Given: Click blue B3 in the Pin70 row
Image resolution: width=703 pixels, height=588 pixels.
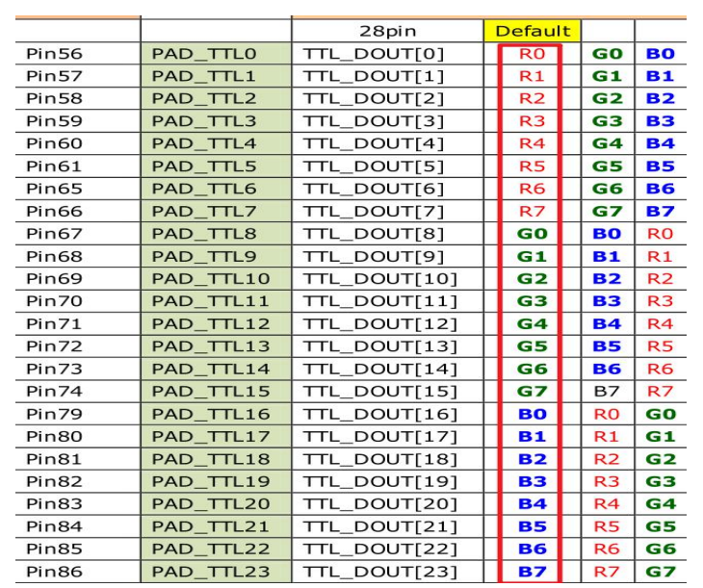Looking at the screenshot, I should click(x=607, y=301).
